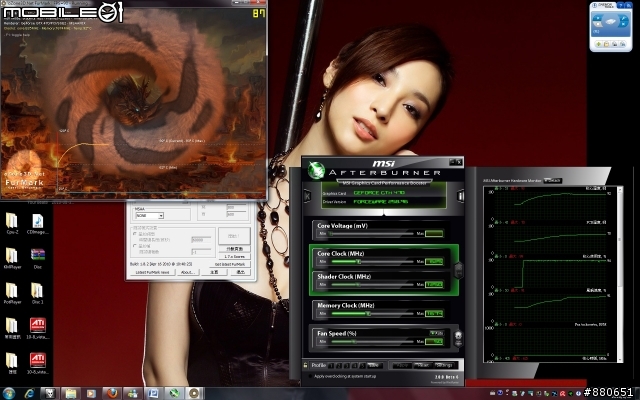Switch to FurMark taskbar button

pyautogui.click(x=195, y=393)
